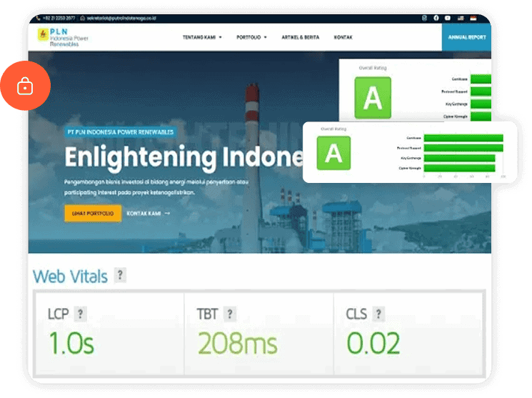This screenshot has height=398, width=532.
Task: Click the Certificate rating bar in front card
Action: click(x=464, y=138)
